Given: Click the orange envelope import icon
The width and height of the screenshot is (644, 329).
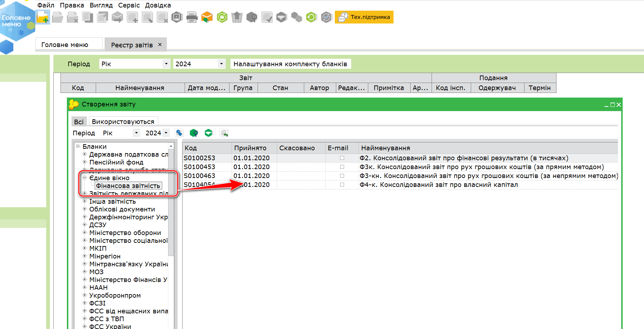Looking at the screenshot, I should [x=207, y=17].
